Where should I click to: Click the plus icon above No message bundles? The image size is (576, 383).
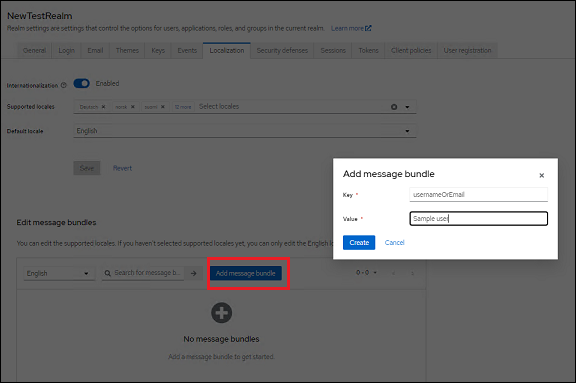tap(222, 313)
